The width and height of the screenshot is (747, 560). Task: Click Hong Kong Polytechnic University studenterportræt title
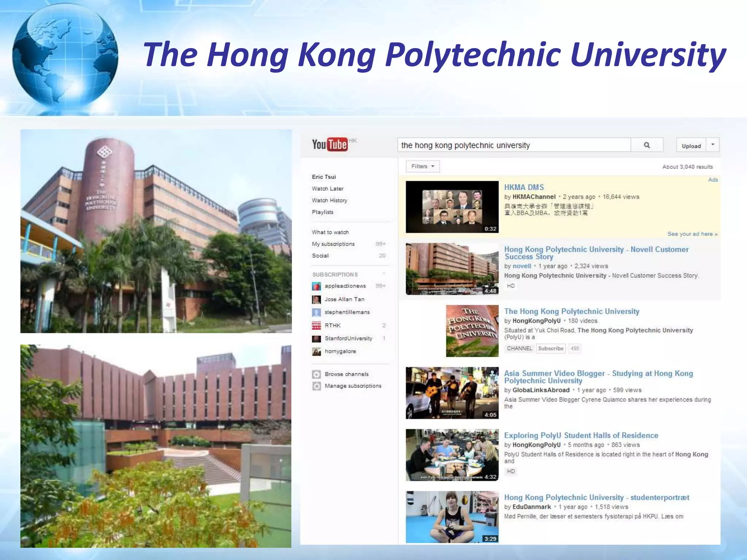[x=597, y=497]
